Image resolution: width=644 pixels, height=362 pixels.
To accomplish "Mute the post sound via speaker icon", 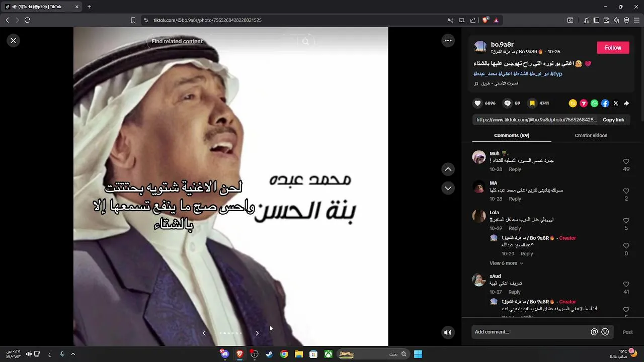I will coord(448,332).
